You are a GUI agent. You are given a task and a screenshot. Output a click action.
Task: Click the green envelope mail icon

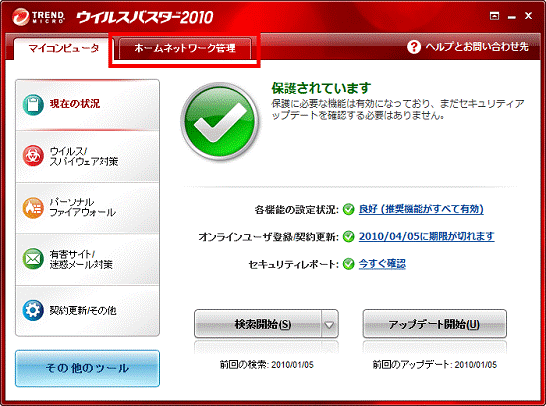[x=33, y=259]
